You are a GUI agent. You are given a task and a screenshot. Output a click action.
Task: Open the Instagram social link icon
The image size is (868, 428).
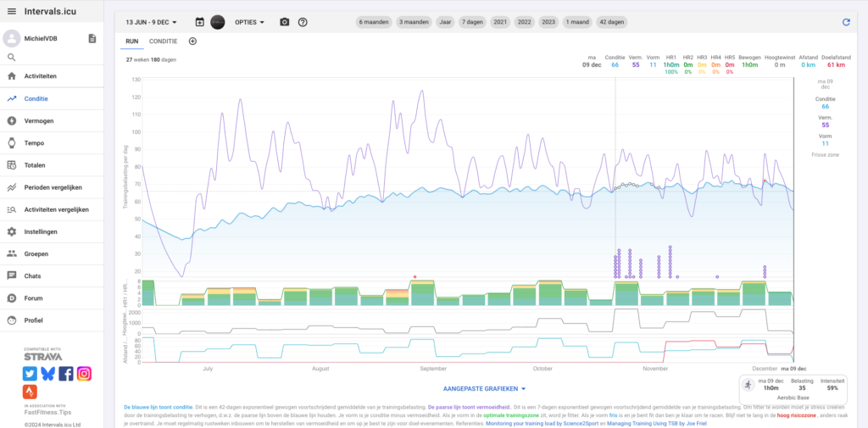point(84,373)
